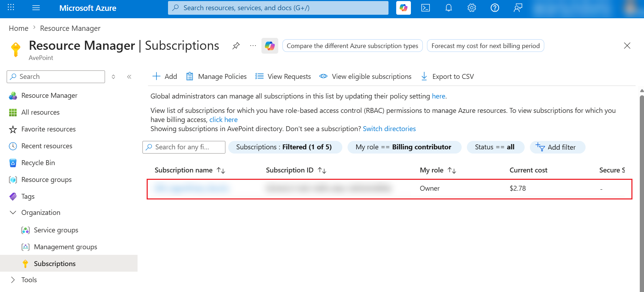The image size is (644, 292).
Task: Open the notifications bell
Action: [x=448, y=8]
